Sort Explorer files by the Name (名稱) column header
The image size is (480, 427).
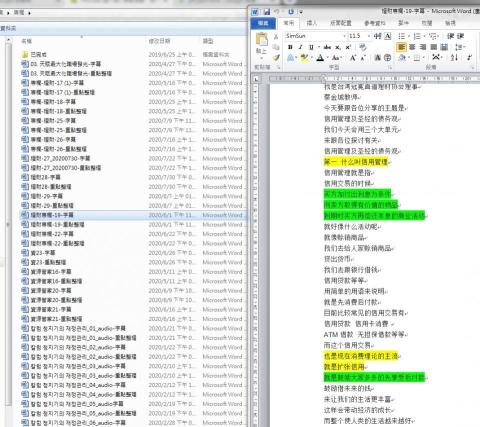click(27, 41)
